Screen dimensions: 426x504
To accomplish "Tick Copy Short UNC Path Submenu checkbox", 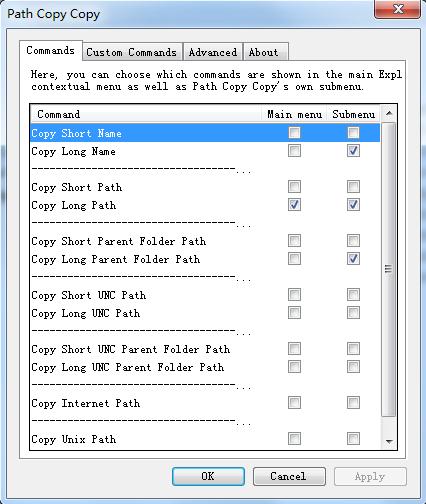I will 353,295.
